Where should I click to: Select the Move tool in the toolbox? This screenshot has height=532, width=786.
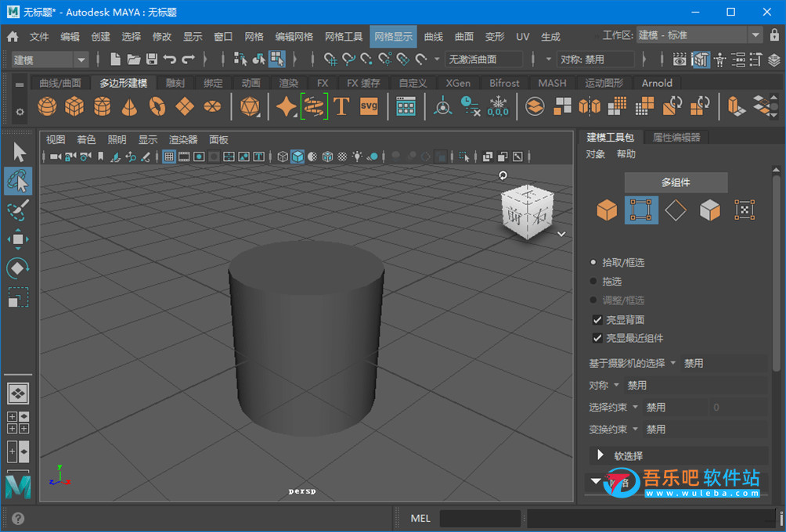tap(18, 239)
